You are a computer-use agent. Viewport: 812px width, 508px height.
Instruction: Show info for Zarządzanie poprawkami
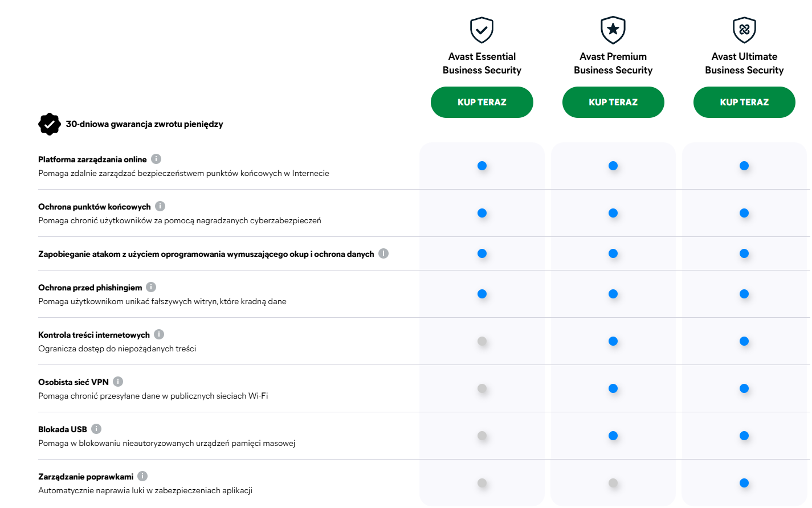tap(142, 476)
